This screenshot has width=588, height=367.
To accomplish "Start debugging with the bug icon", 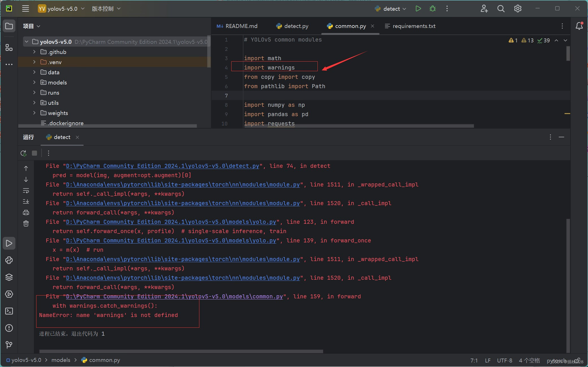I will click(x=432, y=9).
